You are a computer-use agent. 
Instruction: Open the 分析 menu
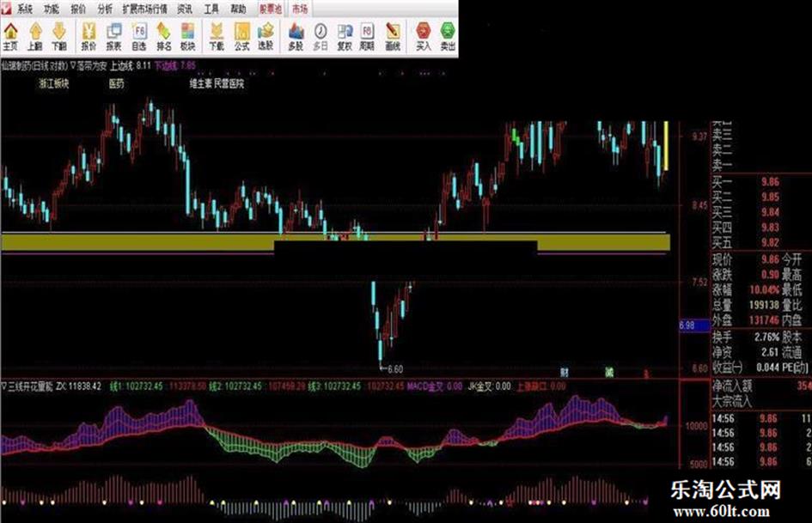point(105,9)
